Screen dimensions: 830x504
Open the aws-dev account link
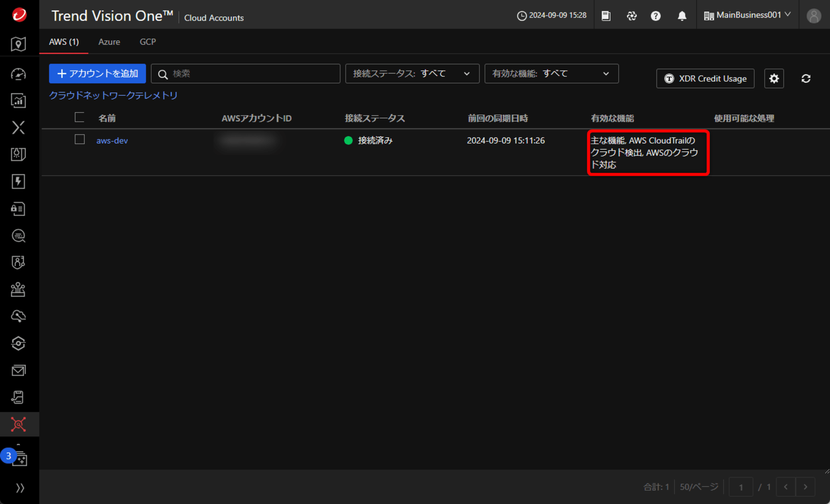click(x=112, y=141)
